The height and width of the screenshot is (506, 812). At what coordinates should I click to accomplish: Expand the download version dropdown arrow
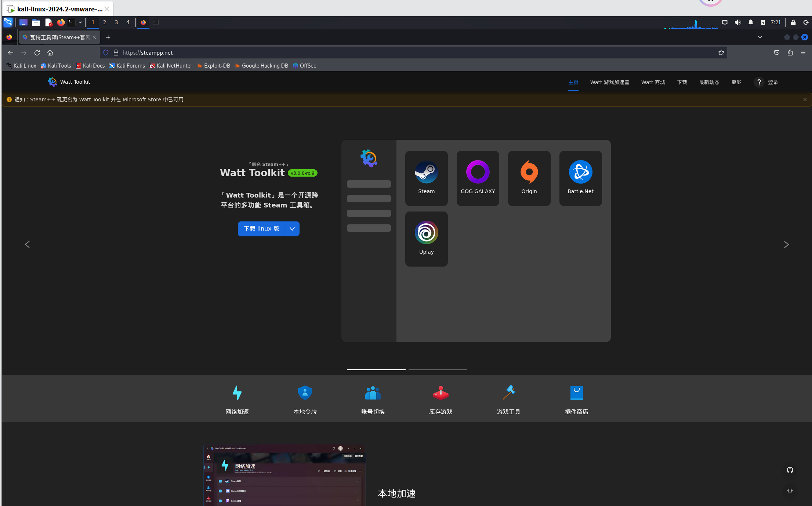[x=292, y=228]
